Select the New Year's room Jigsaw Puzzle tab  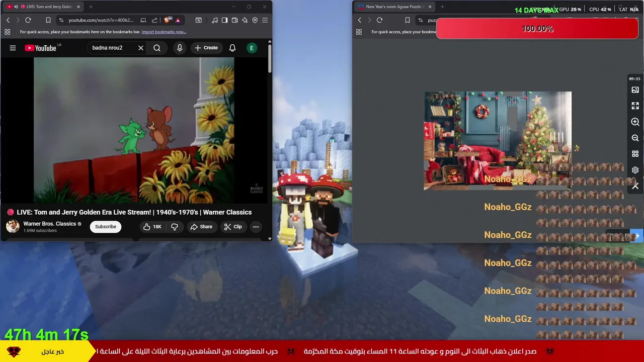point(394,7)
